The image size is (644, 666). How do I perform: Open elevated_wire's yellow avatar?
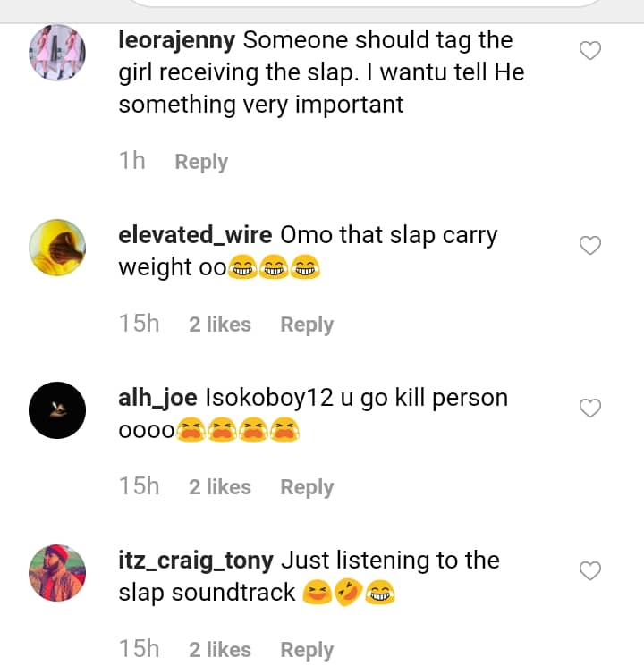[57, 248]
